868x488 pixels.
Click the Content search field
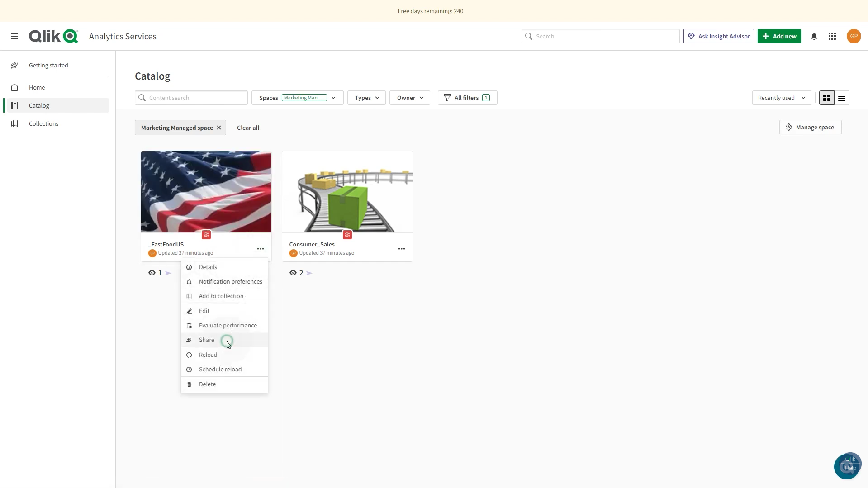coord(191,98)
